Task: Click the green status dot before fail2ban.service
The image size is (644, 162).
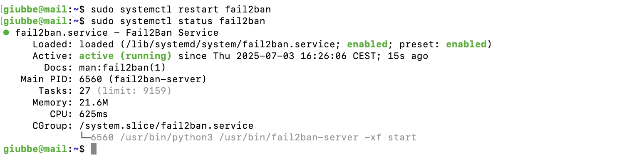Action: pyautogui.click(x=6, y=32)
